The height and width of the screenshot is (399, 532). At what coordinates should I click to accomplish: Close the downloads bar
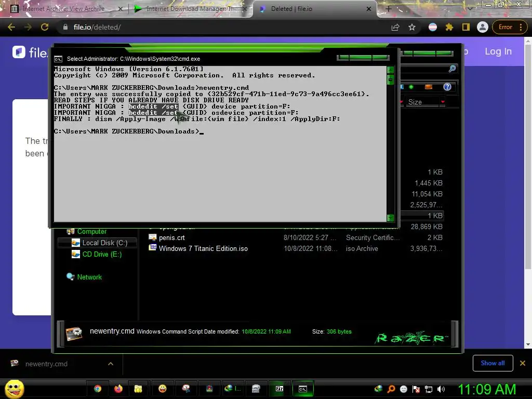click(523, 363)
